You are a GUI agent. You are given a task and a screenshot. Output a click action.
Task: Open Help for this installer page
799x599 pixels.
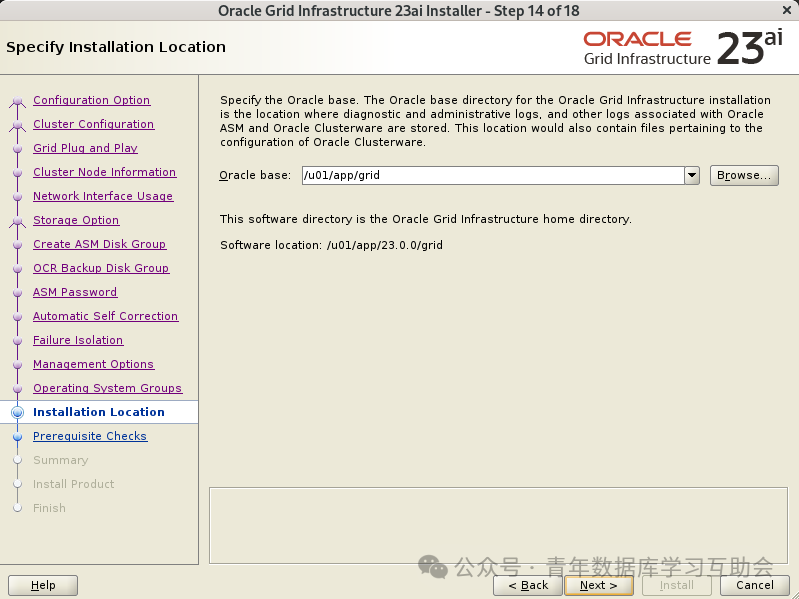click(43, 585)
